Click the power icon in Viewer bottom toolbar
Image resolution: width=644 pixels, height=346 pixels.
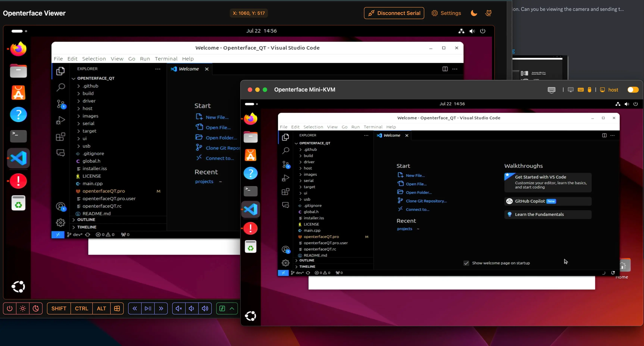point(10,308)
